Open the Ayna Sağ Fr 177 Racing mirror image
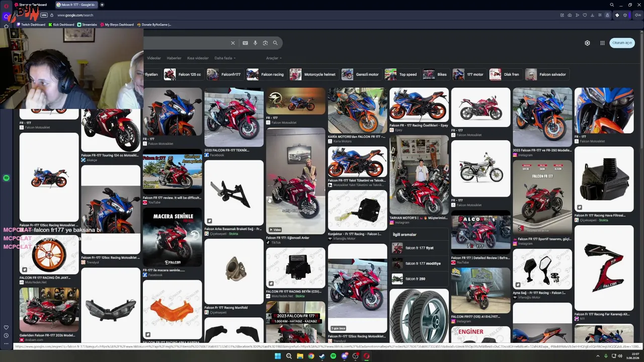The width and height of the screenshot is (644, 362). coord(542,269)
